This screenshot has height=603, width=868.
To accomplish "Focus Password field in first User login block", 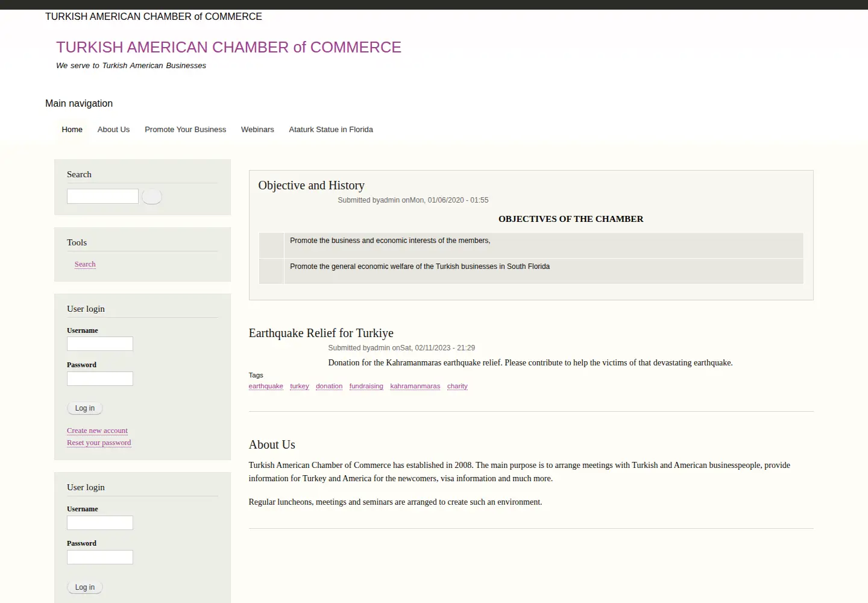I will click(100, 379).
